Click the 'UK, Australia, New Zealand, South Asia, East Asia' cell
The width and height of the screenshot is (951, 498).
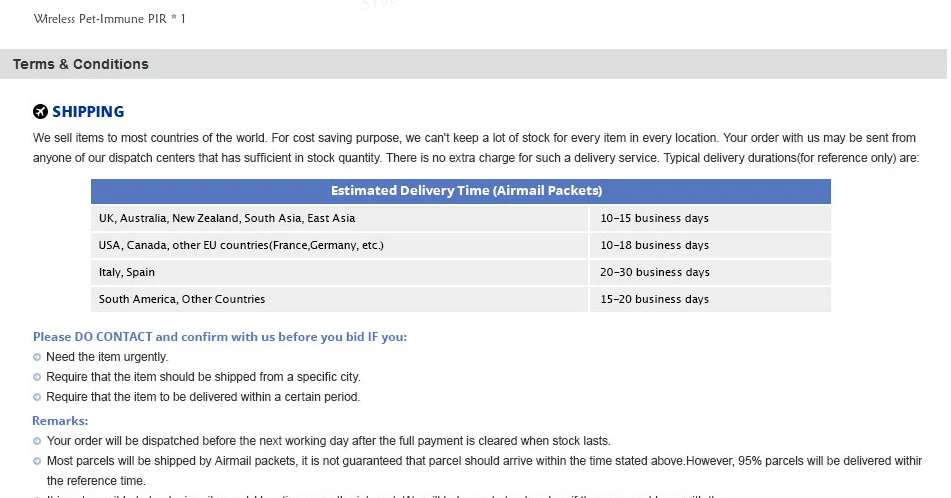pos(340,218)
